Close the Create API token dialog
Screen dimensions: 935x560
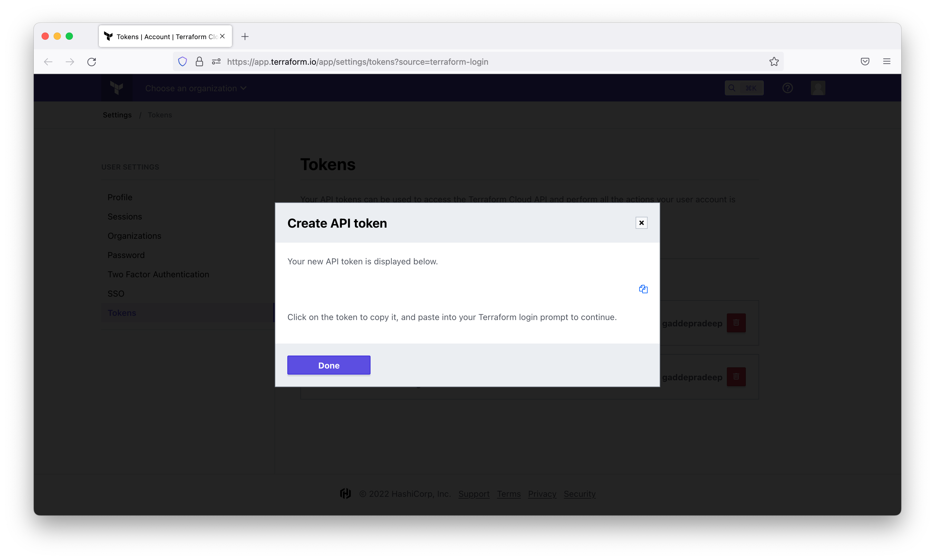[x=641, y=222]
